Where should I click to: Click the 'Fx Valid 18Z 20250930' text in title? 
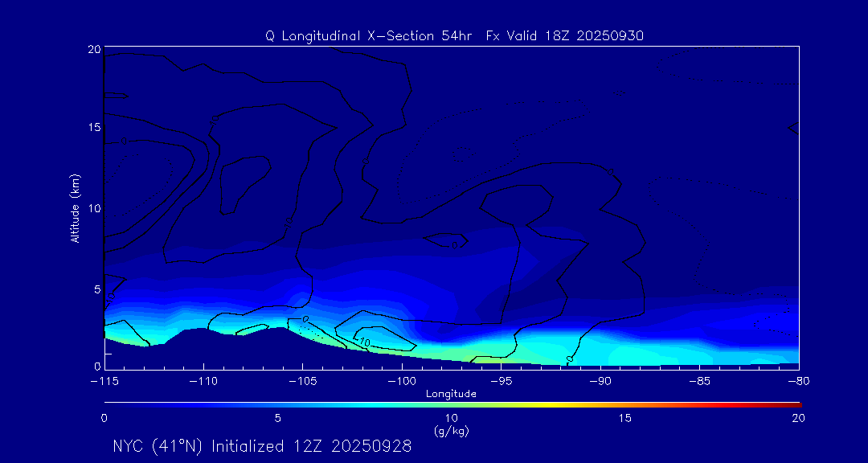coord(565,35)
